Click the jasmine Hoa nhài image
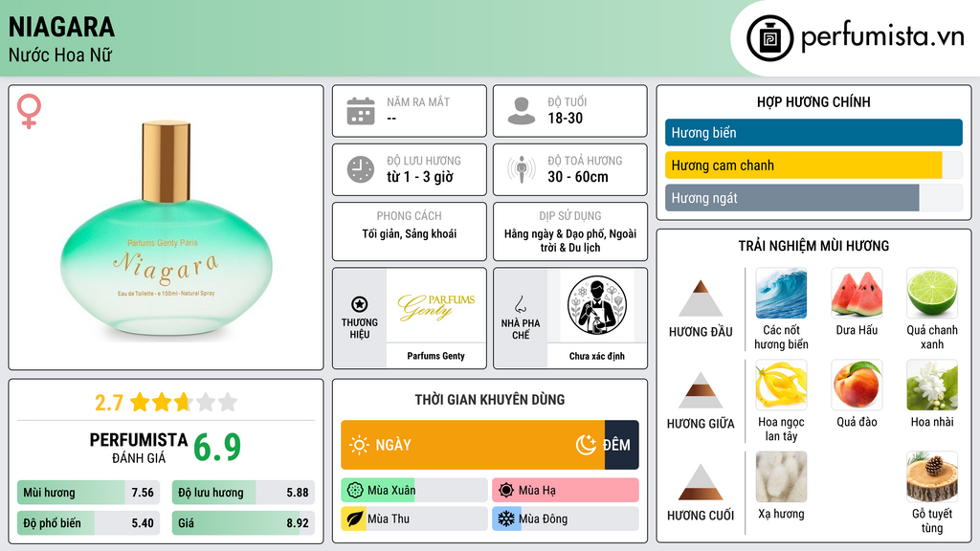The width and height of the screenshot is (980, 551). click(x=932, y=385)
